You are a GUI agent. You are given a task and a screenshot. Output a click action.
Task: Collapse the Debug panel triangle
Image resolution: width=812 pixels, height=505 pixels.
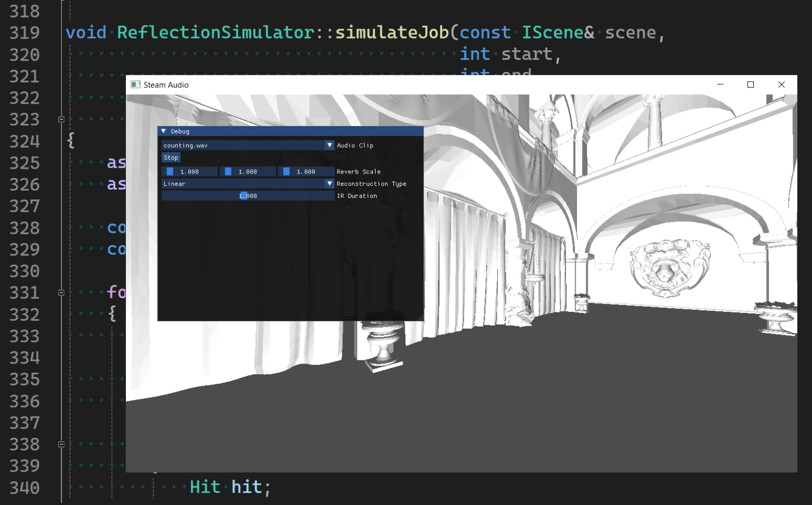tap(163, 131)
